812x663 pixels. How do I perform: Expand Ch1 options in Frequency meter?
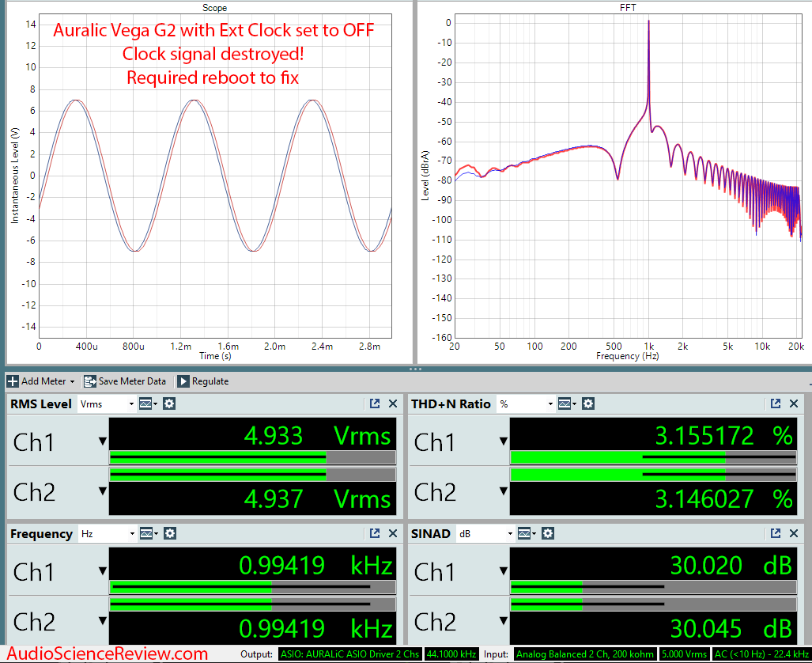point(103,570)
